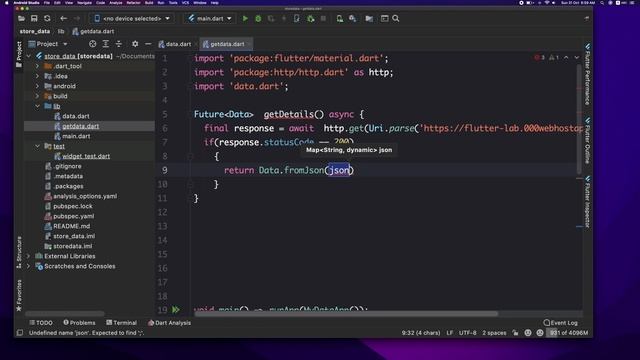The width and height of the screenshot is (640, 360).
Task: Open the Problems tool window tab
Action: pyautogui.click(x=79, y=322)
